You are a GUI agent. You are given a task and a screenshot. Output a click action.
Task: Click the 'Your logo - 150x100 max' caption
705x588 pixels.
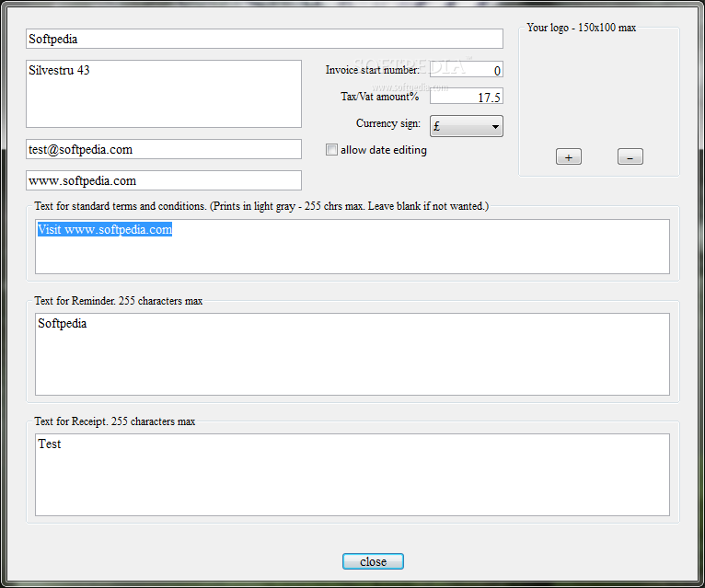[582, 28]
